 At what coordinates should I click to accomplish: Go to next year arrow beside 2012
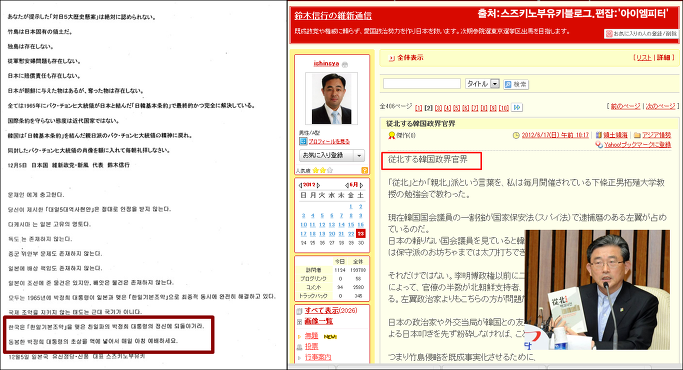[318, 185]
